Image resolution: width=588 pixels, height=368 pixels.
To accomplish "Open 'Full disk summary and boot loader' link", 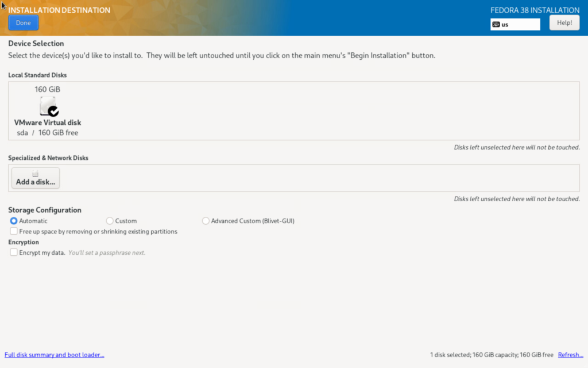I will [55, 355].
